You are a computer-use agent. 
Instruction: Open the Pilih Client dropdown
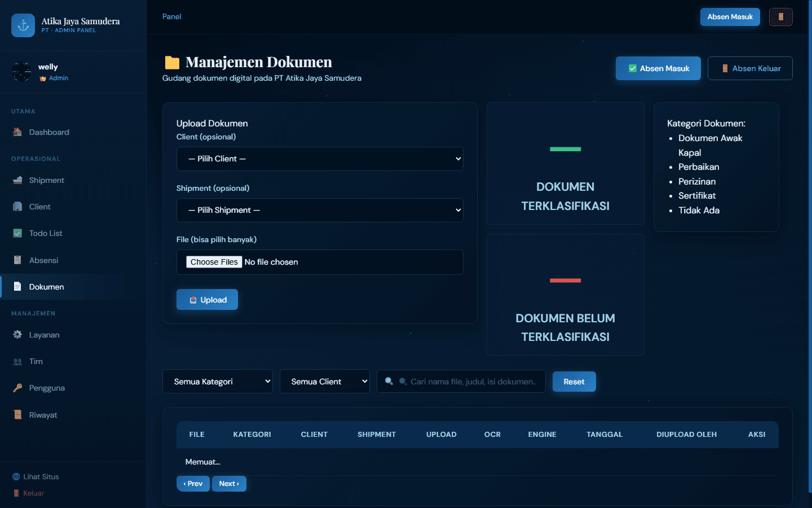pos(320,159)
